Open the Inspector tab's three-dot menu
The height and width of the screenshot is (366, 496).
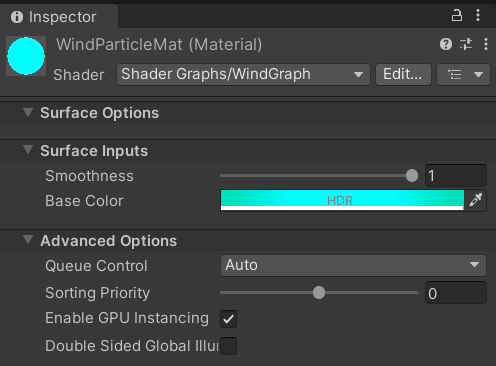[x=478, y=15]
